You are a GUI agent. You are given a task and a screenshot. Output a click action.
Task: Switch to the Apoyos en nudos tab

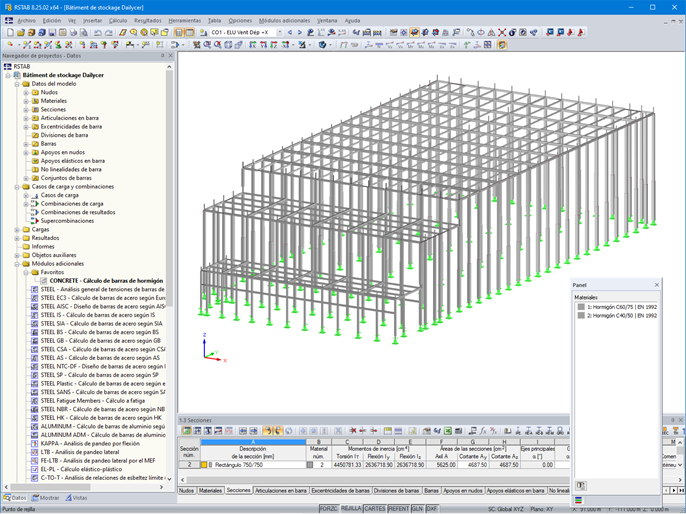click(462, 491)
